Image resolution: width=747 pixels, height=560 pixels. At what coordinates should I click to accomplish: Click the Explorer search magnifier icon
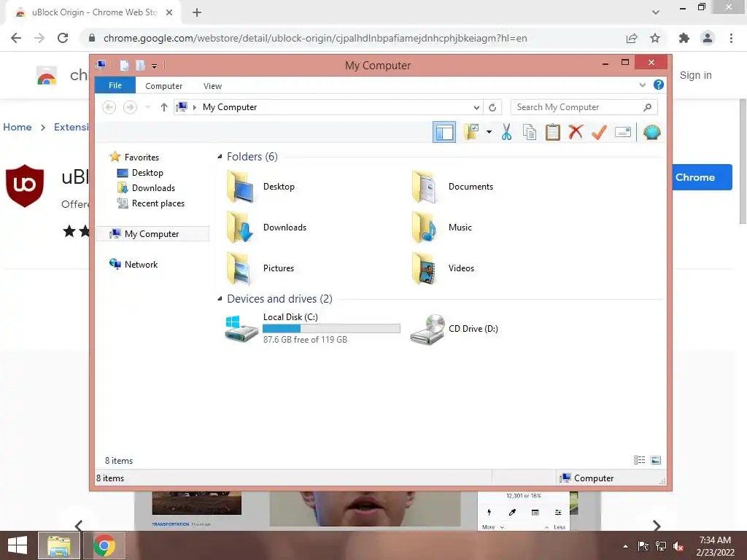click(647, 107)
